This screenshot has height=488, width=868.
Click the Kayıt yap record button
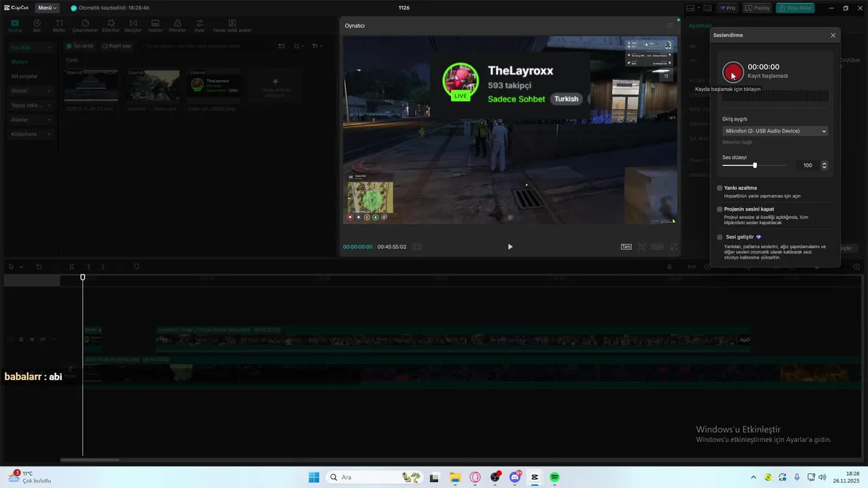click(117, 46)
